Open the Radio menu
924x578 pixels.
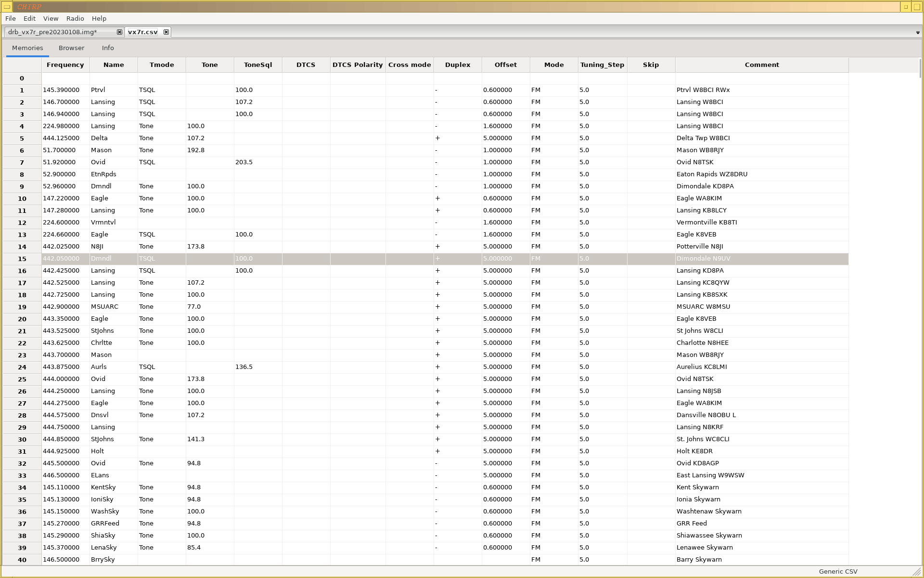click(x=75, y=18)
